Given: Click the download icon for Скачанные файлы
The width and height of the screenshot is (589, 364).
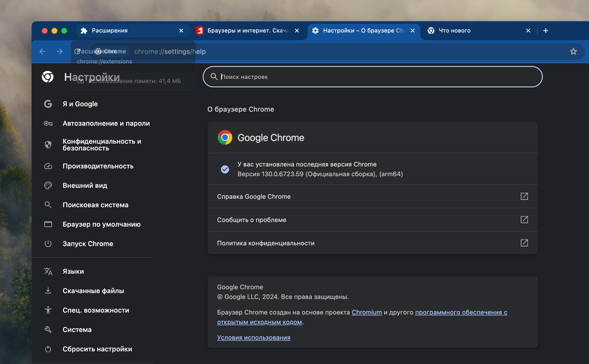Looking at the screenshot, I should [x=48, y=291].
